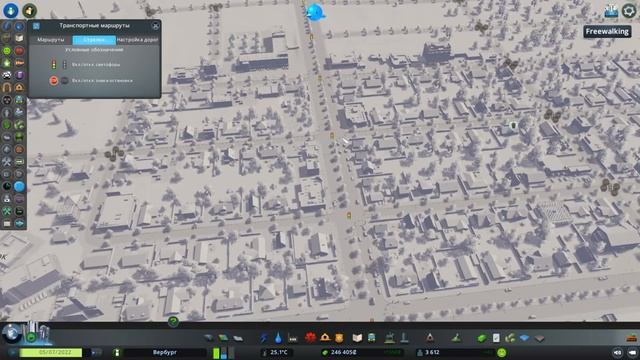Switch to the highlighted middle tab
The width and height of the screenshot is (640, 360).
pos(94,40)
